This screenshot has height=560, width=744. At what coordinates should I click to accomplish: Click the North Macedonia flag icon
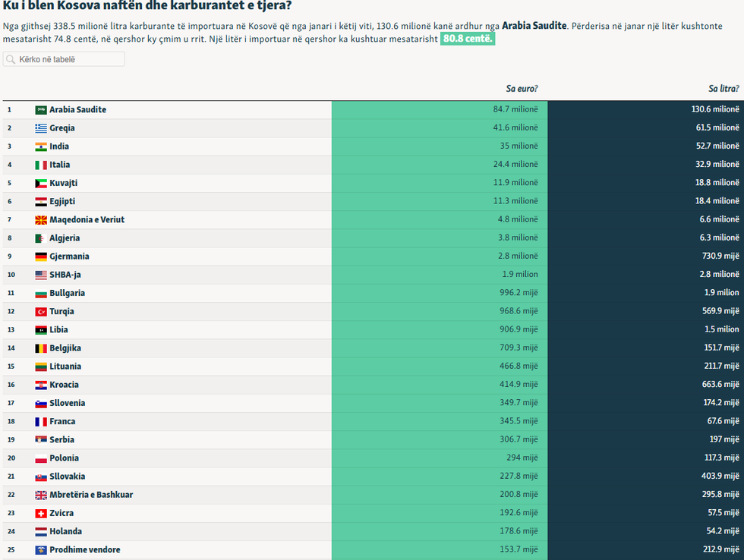41,220
